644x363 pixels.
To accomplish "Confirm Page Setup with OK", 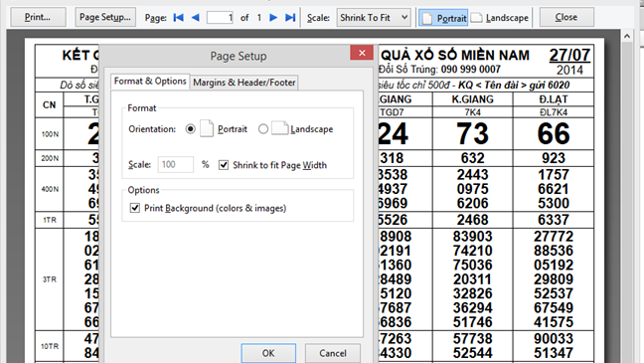I will (x=268, y=353).
